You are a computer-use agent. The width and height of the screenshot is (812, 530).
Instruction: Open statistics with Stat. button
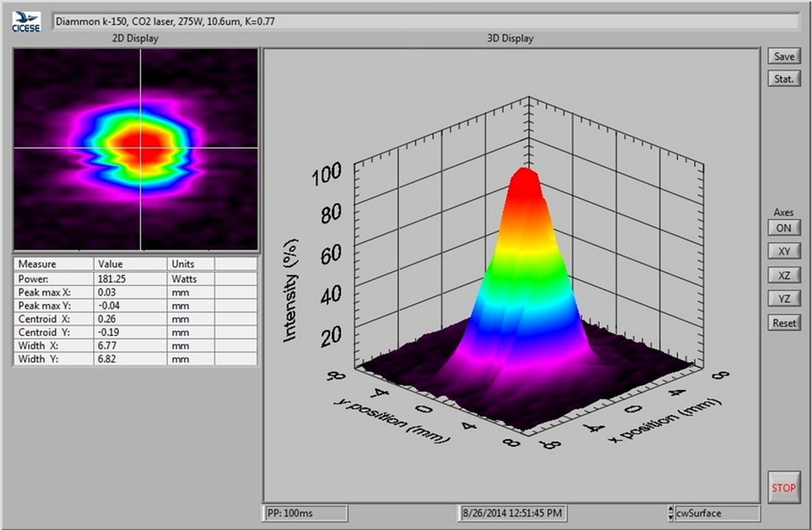784,79
